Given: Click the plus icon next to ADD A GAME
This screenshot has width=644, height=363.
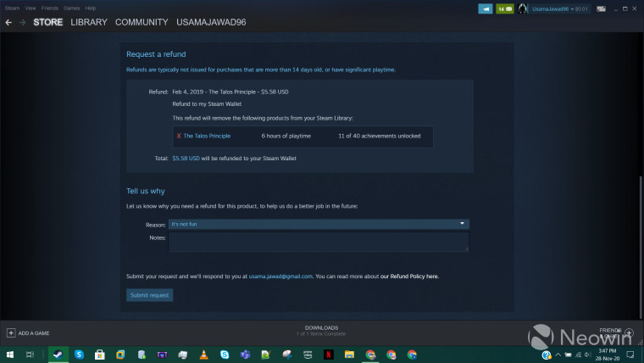Looking at the screenshot, I should click(11, 333).
